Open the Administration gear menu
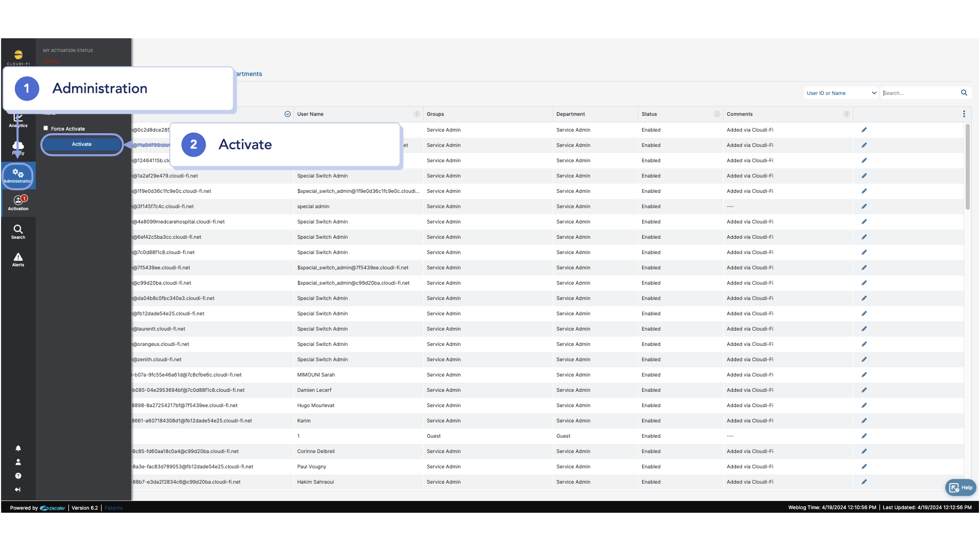 point(18,175)
